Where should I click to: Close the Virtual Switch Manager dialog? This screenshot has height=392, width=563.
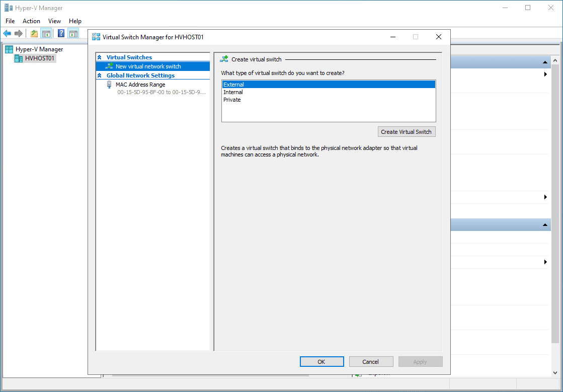point(438,37)
